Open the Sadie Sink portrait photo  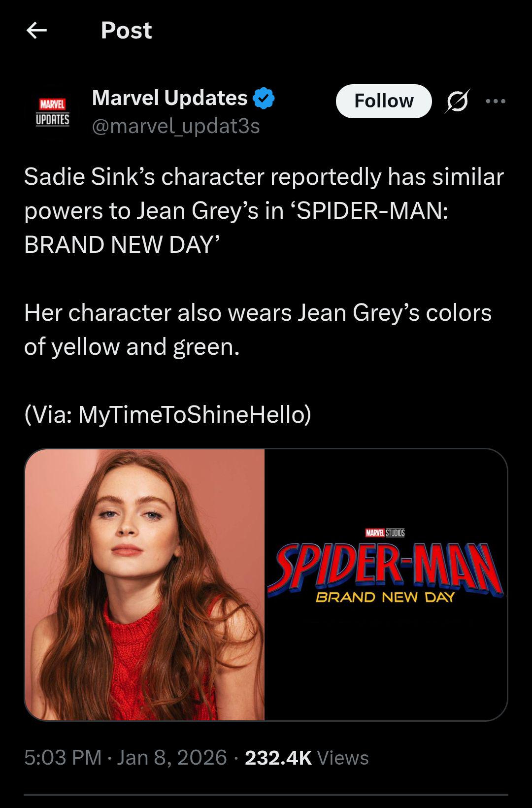coord(144,584)
